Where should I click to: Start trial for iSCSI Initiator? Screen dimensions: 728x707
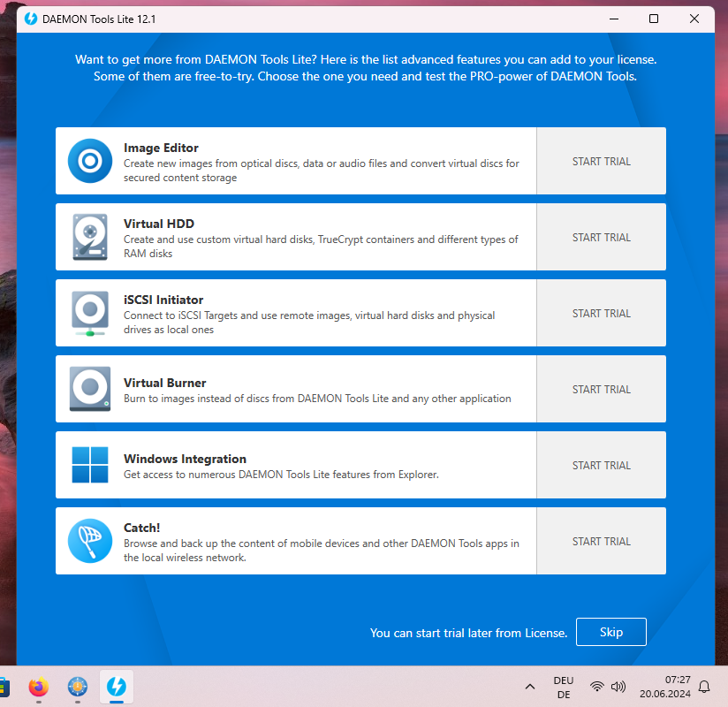[x=602, y=313]
